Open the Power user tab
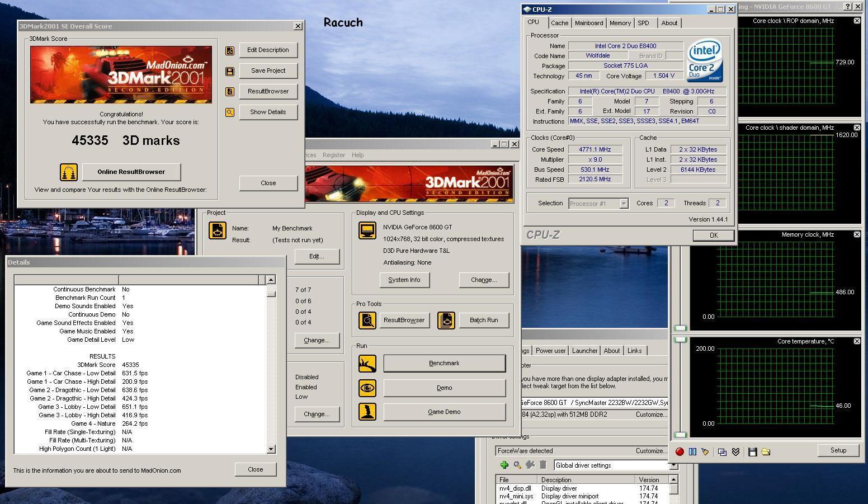 coord(550,351)
